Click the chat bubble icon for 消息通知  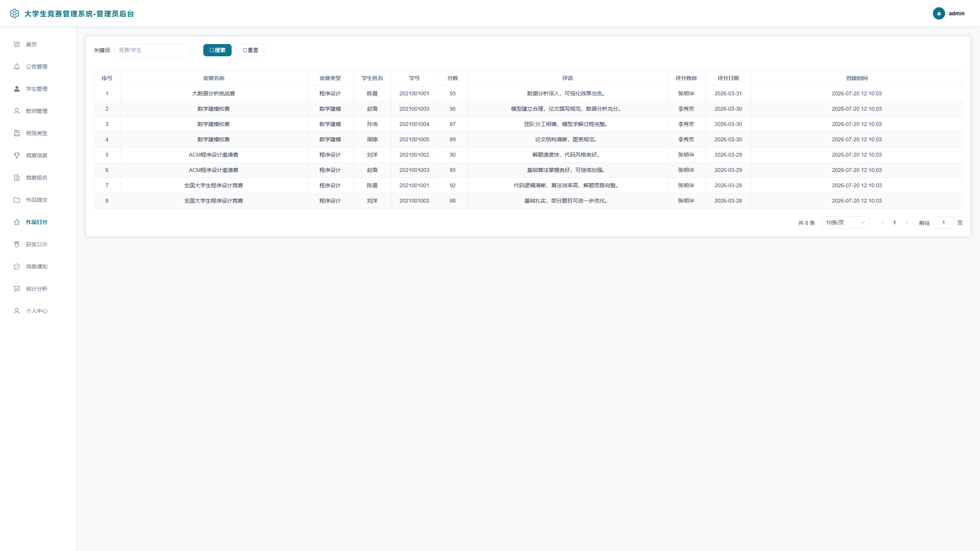pos(17,267)
